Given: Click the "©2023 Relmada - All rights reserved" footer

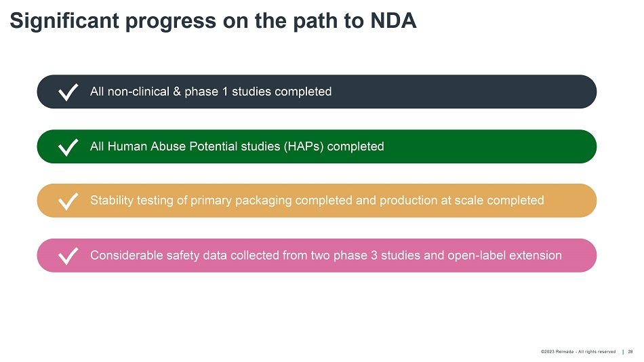Looking at the screenshot, I should [578, 352].
